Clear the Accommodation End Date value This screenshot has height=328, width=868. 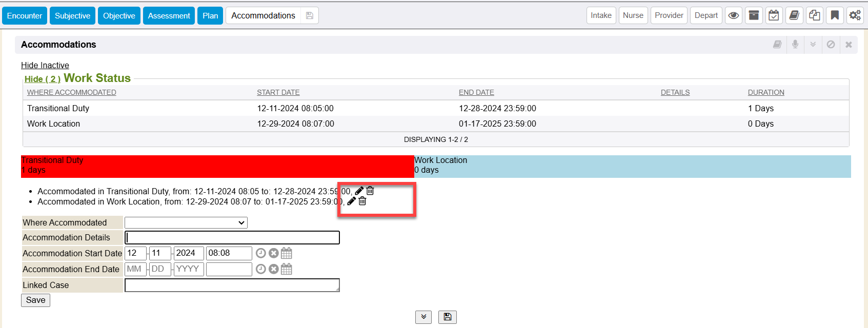274,269
